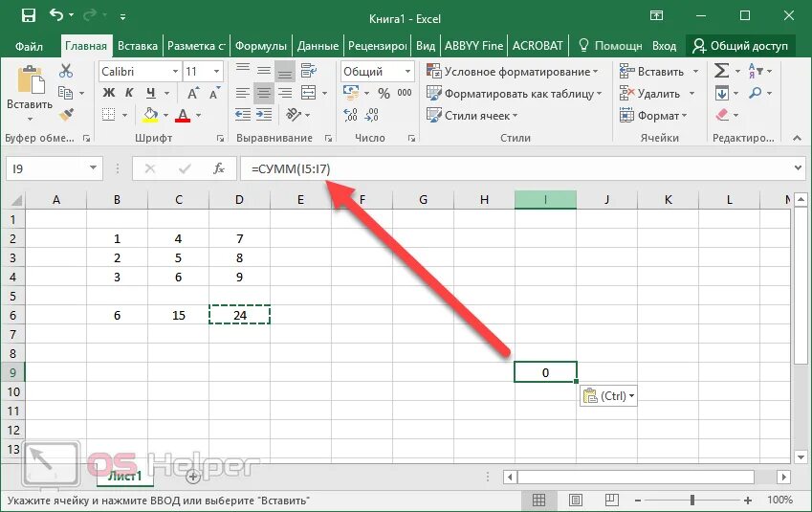The height and width of the screenshot is (512, 812).
Task: Click Удалить cells button
Action: pyautogui.click(x=650, y=94)
